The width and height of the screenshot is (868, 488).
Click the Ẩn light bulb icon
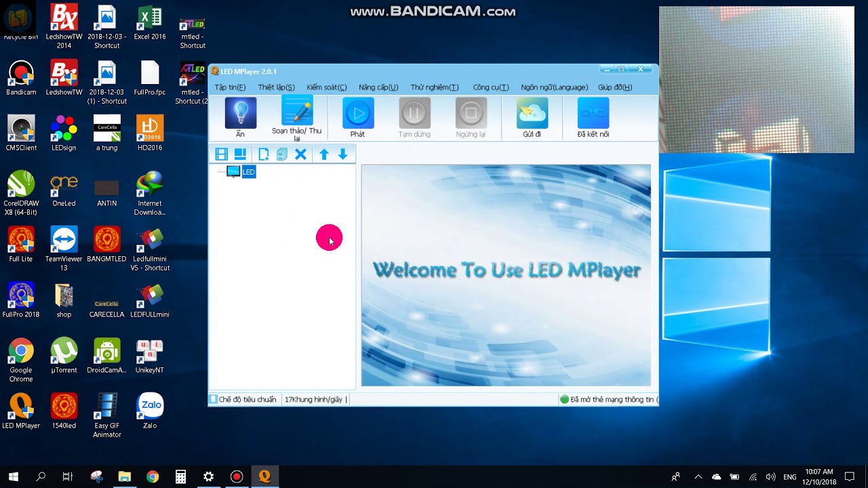click(x=240, y=113)
